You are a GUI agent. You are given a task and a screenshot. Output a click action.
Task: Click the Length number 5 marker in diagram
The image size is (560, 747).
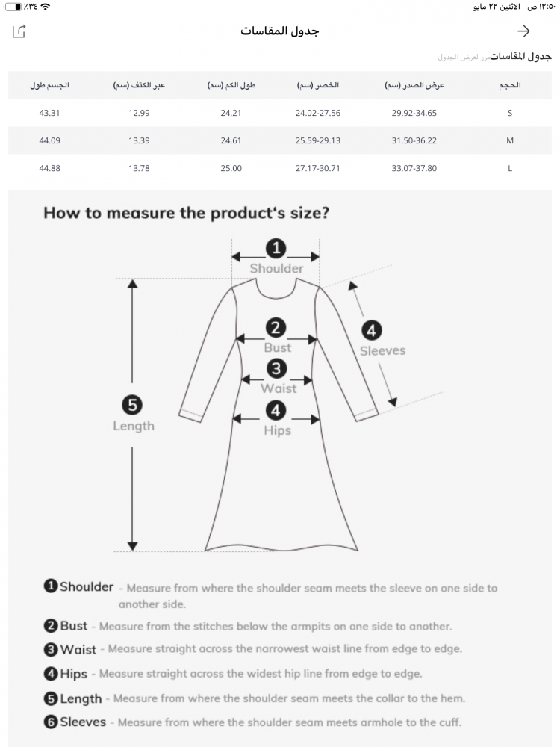[x=132, y=405]
